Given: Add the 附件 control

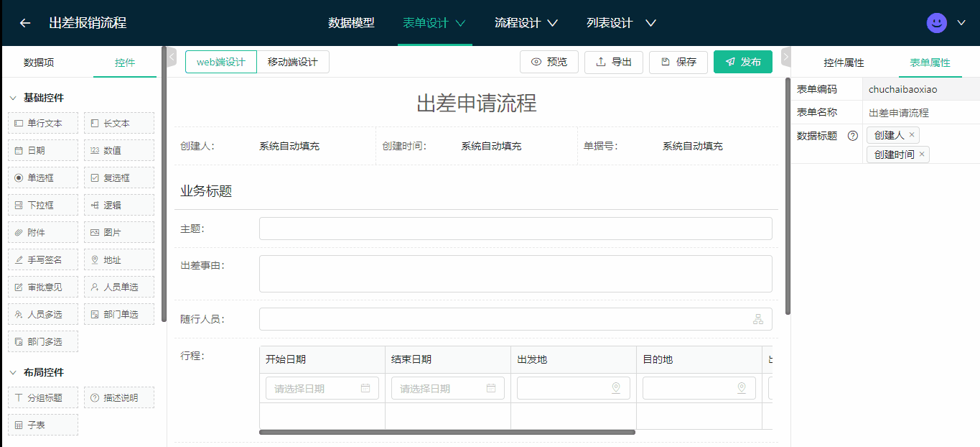Looking at the screenshot, I should pos(43,232).
